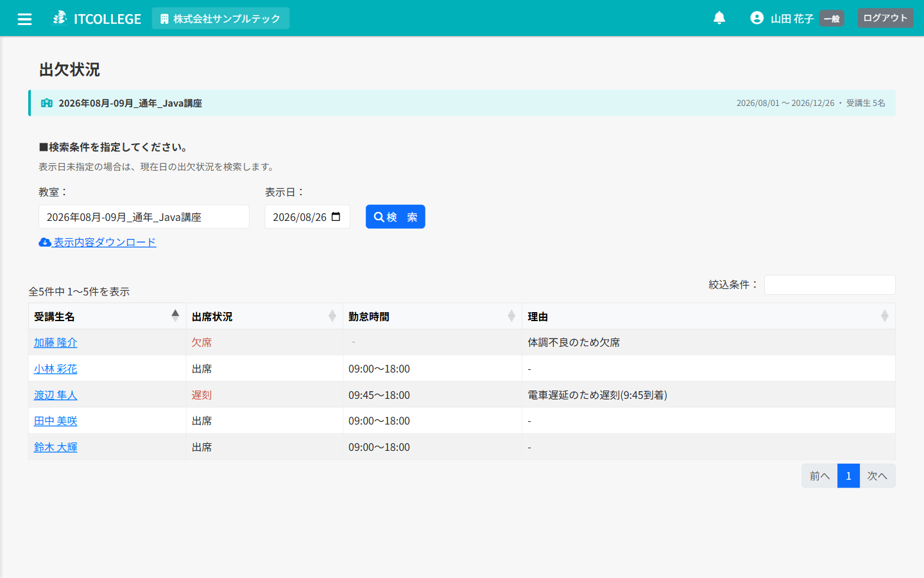The image size is (924, 578).
Task: Click the 遅刻 status of 渡辺 隼人
Action: pos(201,395)
